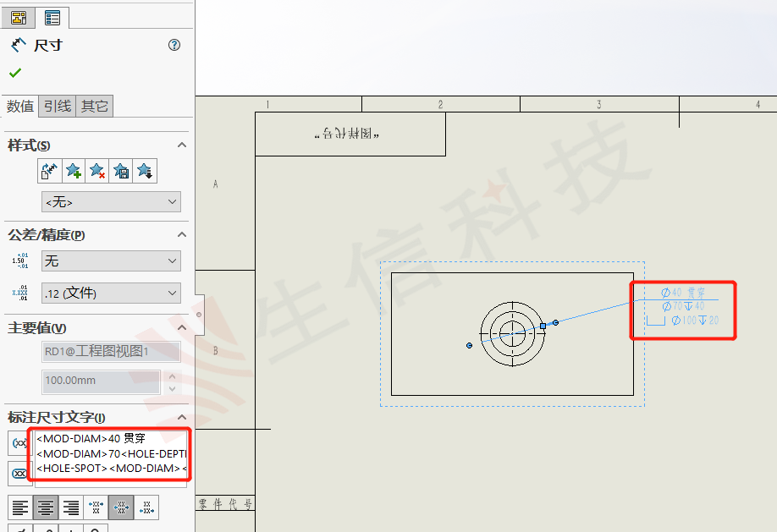The height and width of the screenshot is (532, 777).
Task: Click the 100.00mm value field
Action: 101,381
